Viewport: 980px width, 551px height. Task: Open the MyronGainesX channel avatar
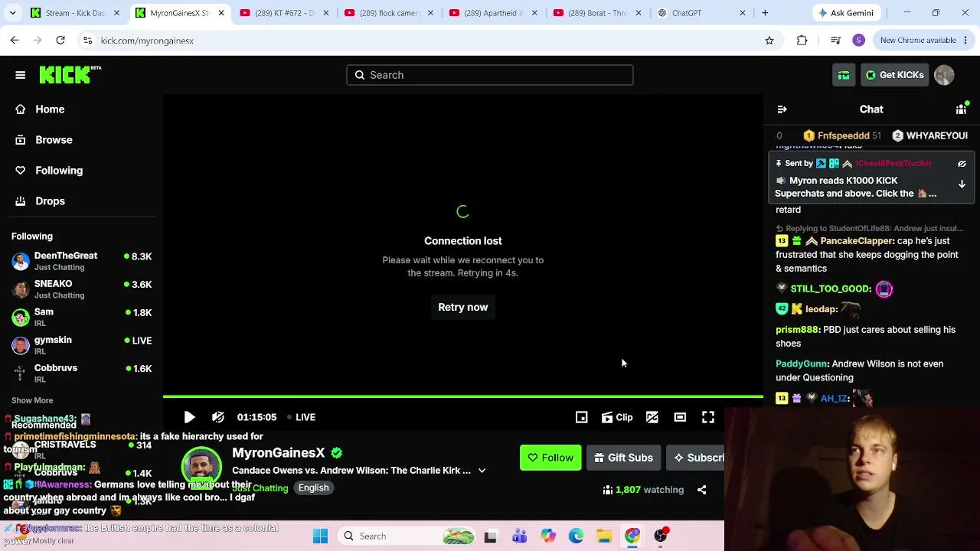point(202,467)
